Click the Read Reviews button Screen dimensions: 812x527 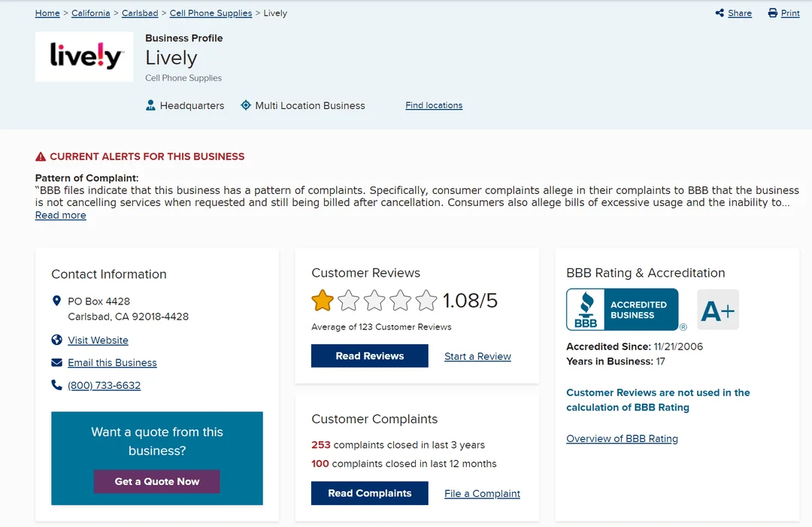click(x=370, y=356)
